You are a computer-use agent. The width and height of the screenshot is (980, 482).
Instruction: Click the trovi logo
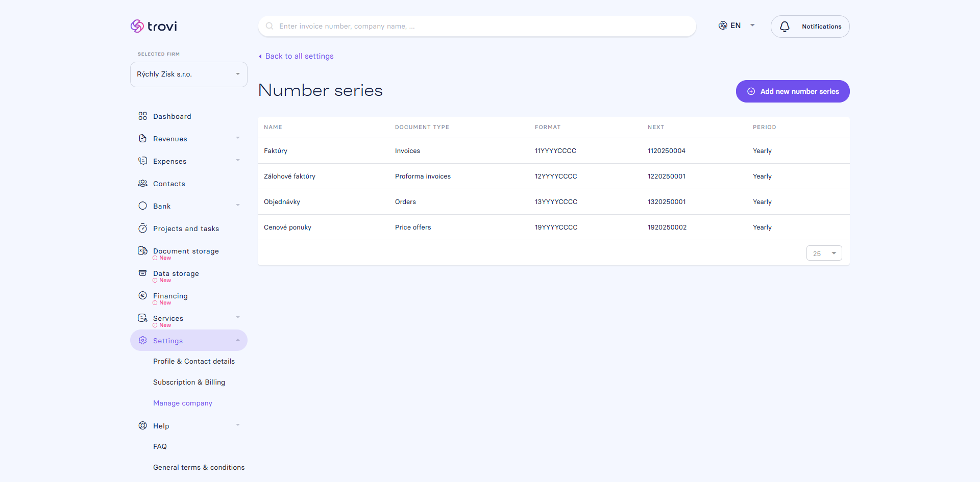(154, 26)
